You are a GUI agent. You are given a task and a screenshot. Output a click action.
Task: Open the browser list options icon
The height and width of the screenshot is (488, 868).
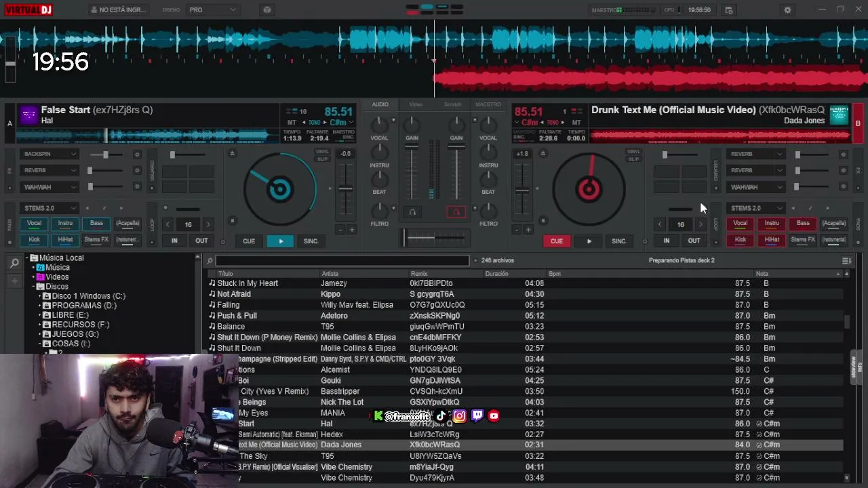[846, 261]
